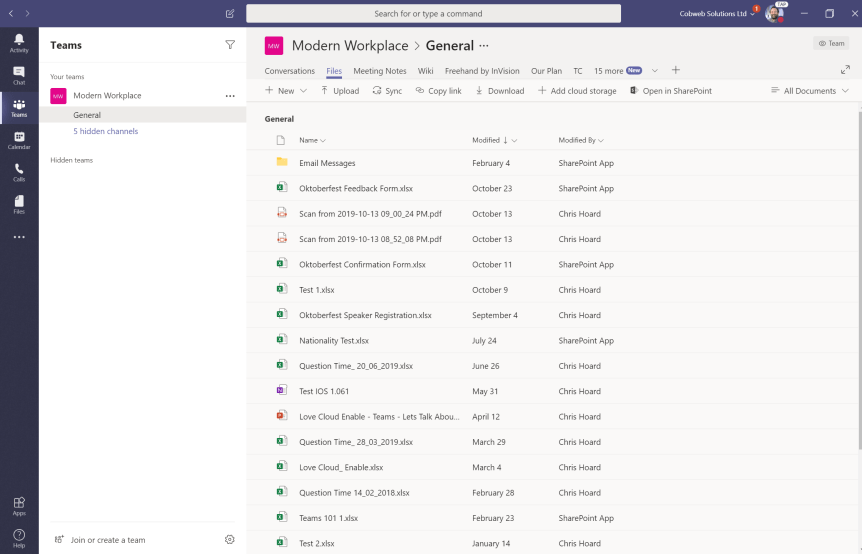Open the manage teams gear icon

point(230,539)
